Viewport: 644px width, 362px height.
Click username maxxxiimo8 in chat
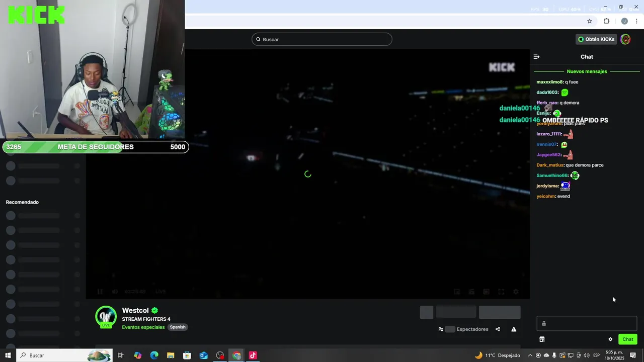tap(550, 82)
